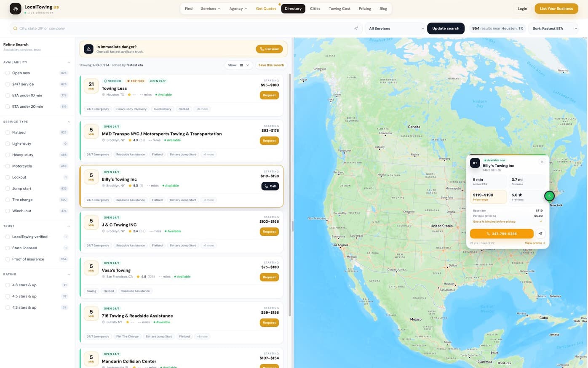Click Call button on Billy's Towing Inc
This screenshot has width=588, height=368.
(x=270, y=186)
